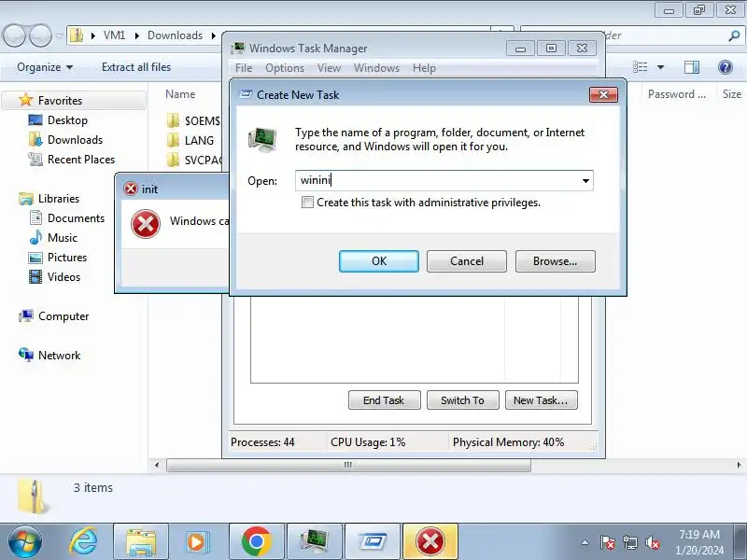Open network tray icon
747x560 pixels.
(x=629, y=542)
